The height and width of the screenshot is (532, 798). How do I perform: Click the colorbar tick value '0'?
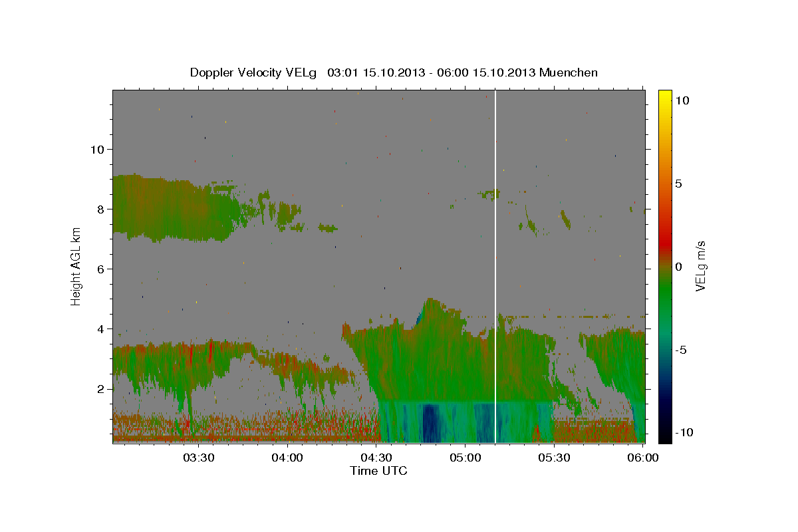click(x=679, y=267)
